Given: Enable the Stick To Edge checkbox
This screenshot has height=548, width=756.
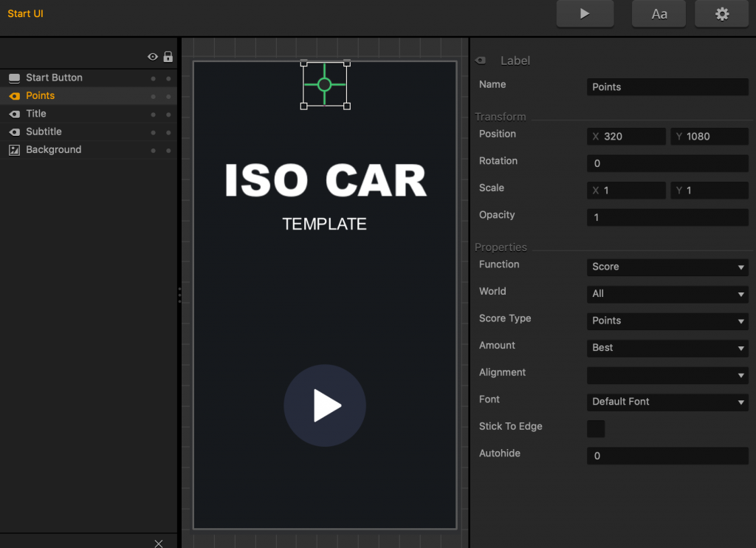Looking at the screenshot, I should [x=596, y=428].
